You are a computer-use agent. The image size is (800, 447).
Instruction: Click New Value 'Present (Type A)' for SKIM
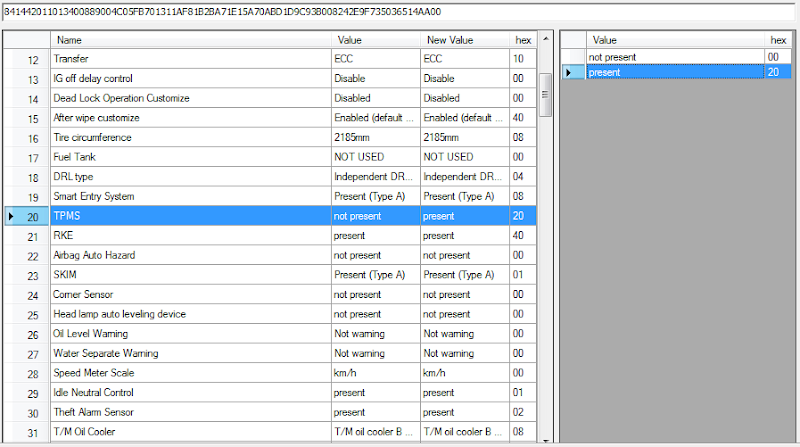tap(465, 275)
